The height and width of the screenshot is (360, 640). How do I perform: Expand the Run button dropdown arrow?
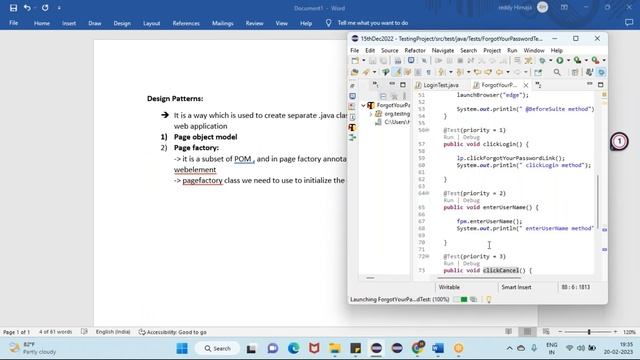[x=568, y=60]
